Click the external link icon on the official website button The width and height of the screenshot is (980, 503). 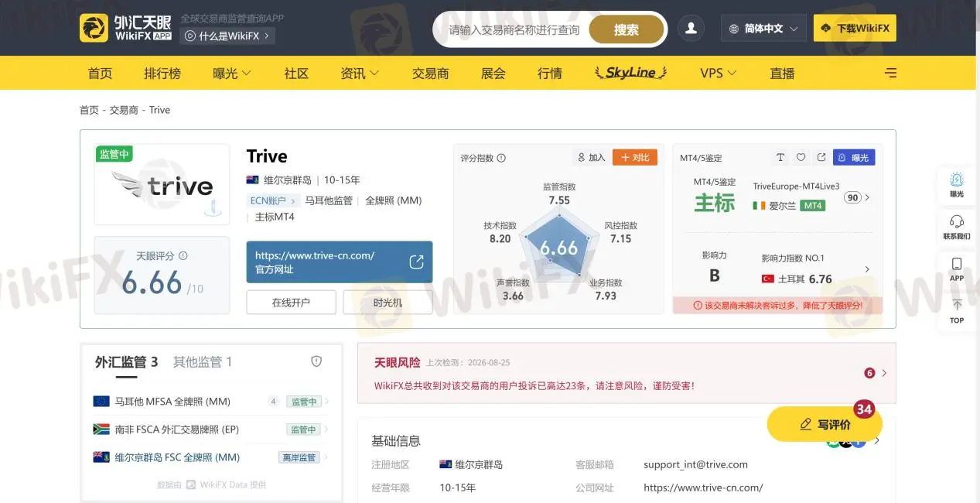(x=416, y=262)
